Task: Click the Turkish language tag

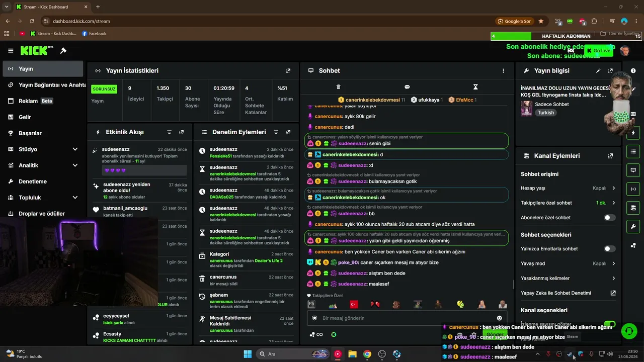Action: pyautogui.click(x=545, y=113)
